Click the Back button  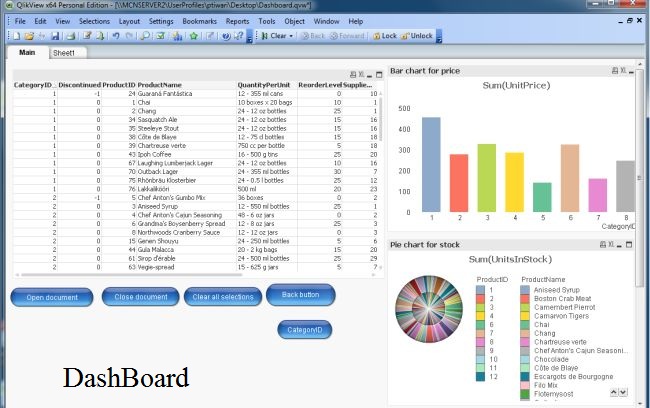(x=301, y=295)
